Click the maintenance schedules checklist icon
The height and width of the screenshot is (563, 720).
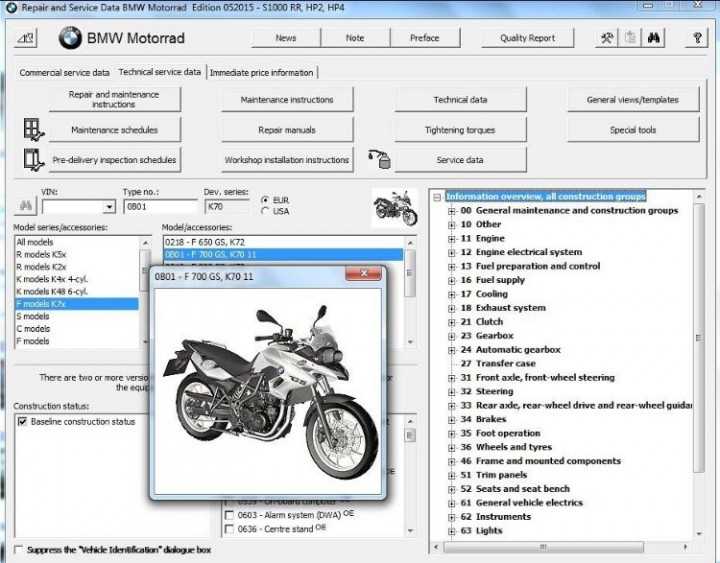pos(34,129)
